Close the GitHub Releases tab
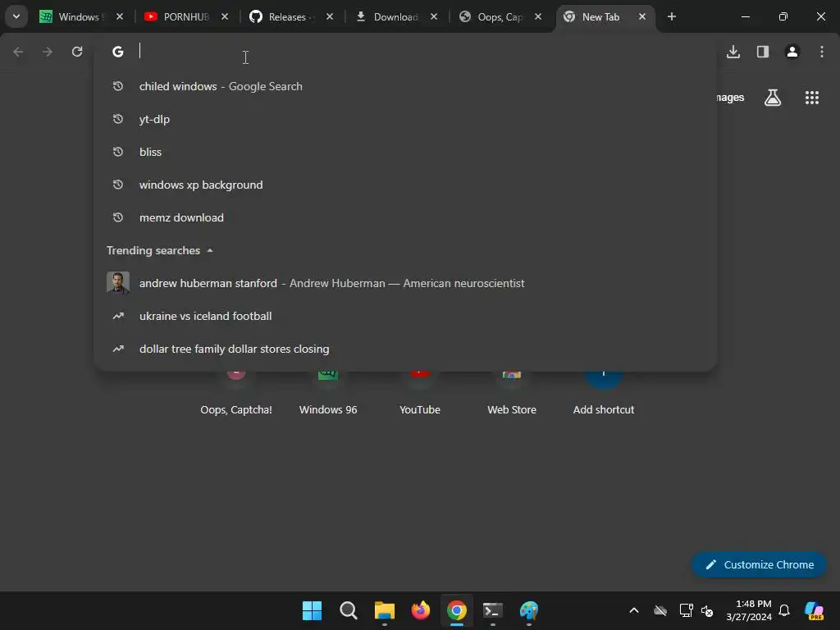 (x=330, y=16)
